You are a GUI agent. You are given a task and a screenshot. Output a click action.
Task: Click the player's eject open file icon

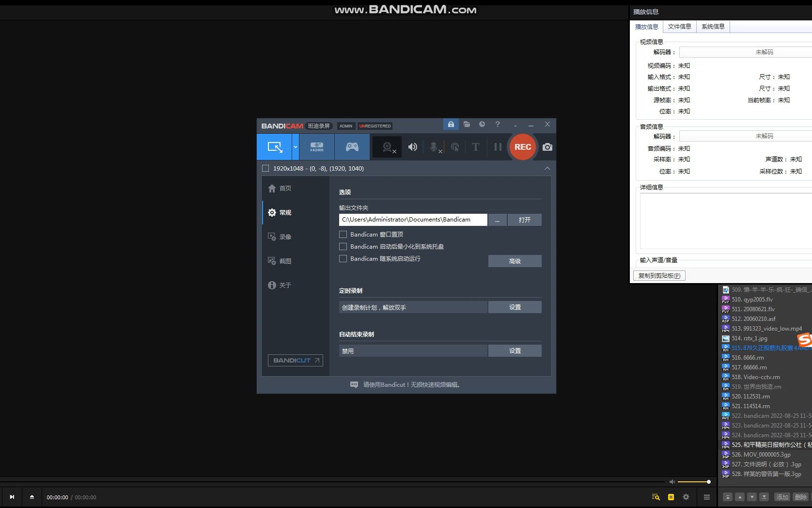point(32,497)
